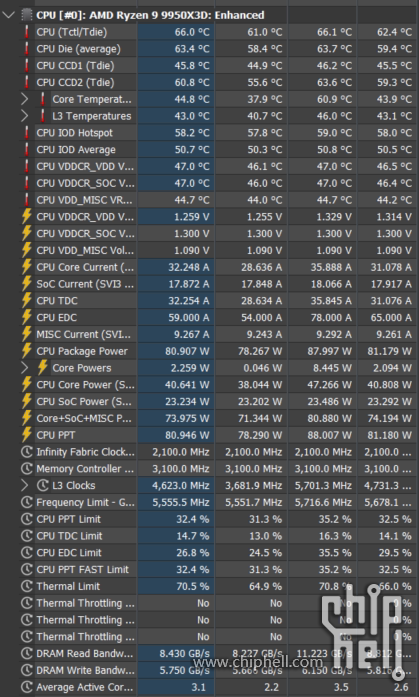Click the 80.907 W CPU Package Power value
Image resolution: width=419 pixels, height=697 pixels.
(187, 351)
